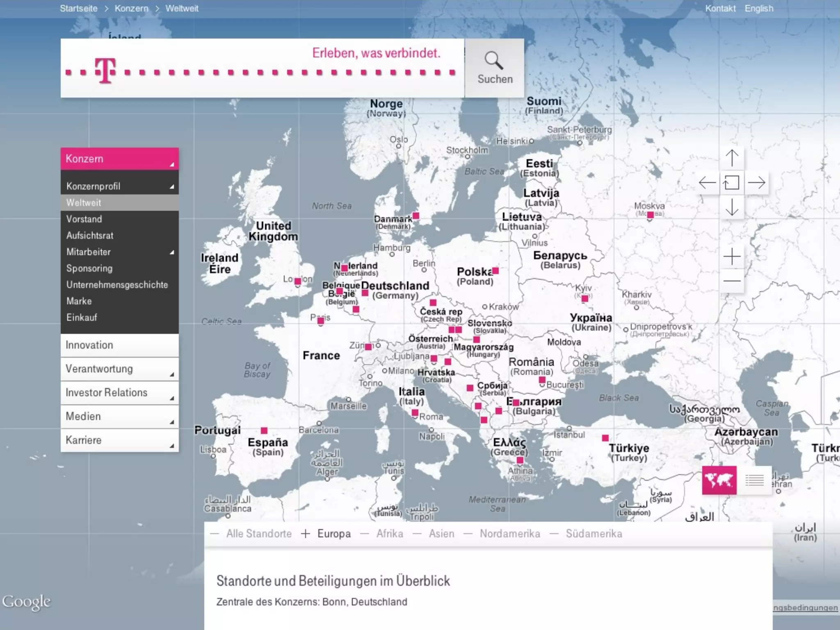Pan map up with the arrow

coord(732,158)
